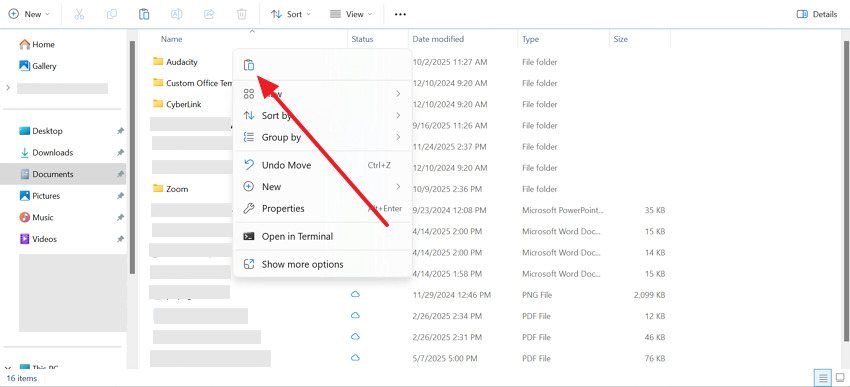Go to Home in the navigation pane
Screen dimensions: 850x387
(37, 44)
